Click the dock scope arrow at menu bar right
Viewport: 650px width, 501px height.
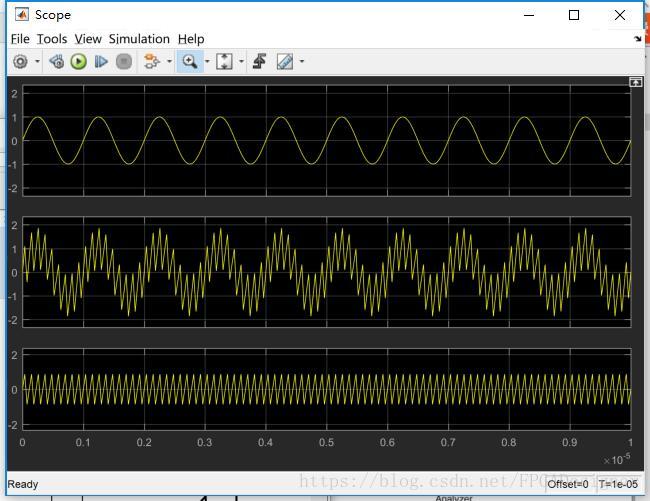click(x=638, y=39)
